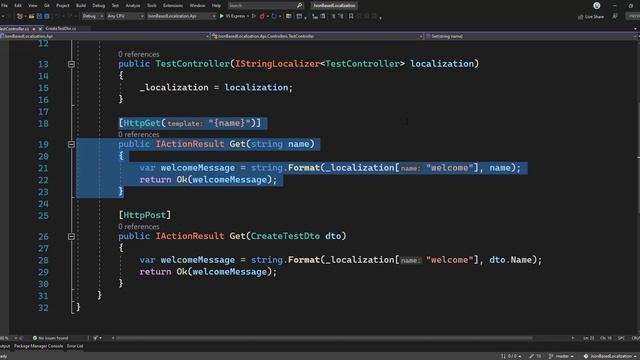
Task: Open the Build menu
Action: (81, 5)
